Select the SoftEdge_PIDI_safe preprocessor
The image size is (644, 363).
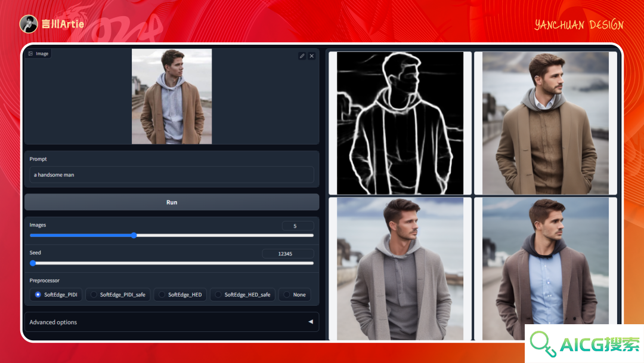pos(118,295)
